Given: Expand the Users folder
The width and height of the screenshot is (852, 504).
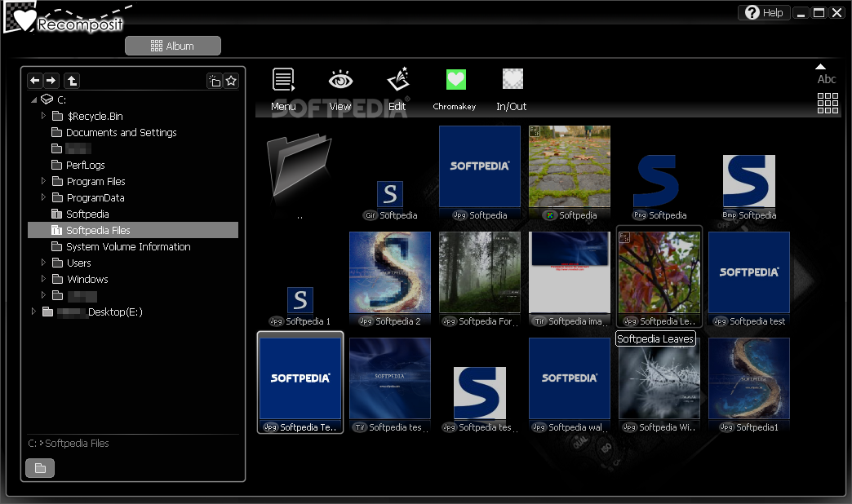Looking at the screenshot, I should (x=43, y=263).
